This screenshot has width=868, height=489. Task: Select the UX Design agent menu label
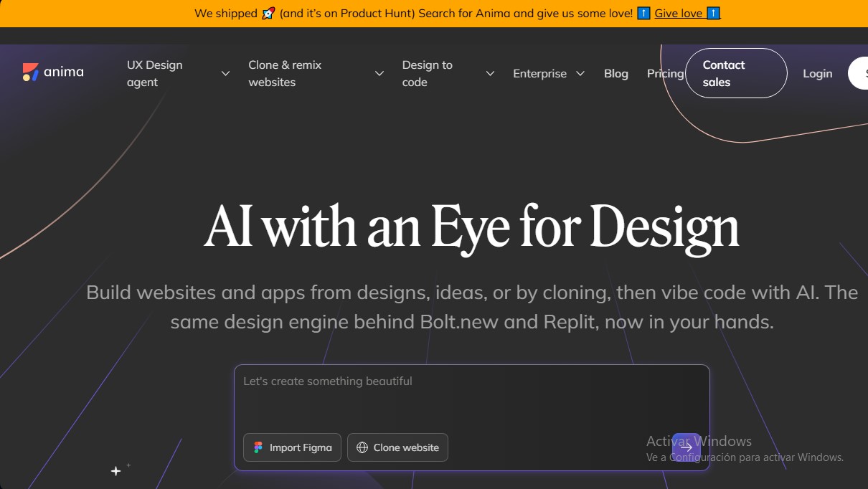pyautogui.click(x=155, y=73)
